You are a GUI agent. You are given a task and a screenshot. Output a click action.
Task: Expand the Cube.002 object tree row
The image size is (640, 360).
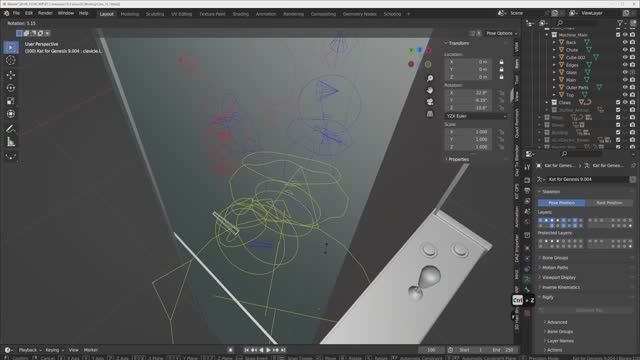554,58
